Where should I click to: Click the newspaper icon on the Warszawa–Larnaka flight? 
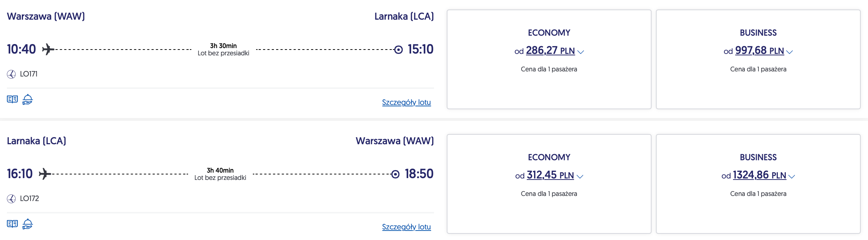[x=12, y=99]
